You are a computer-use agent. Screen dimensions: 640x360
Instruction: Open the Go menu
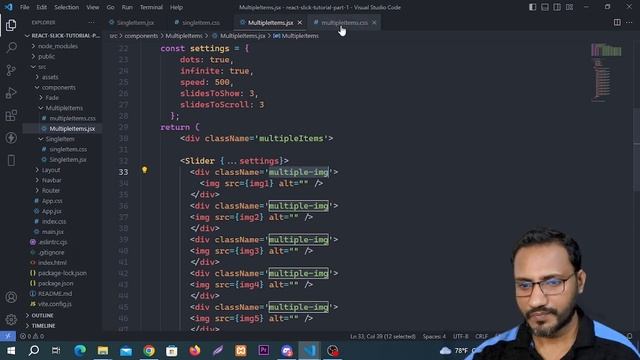click(x=110, y=7)
